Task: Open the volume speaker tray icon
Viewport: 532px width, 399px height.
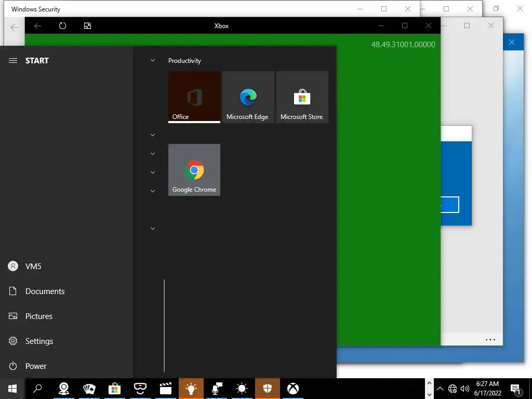Action: (x=465, y=389)
